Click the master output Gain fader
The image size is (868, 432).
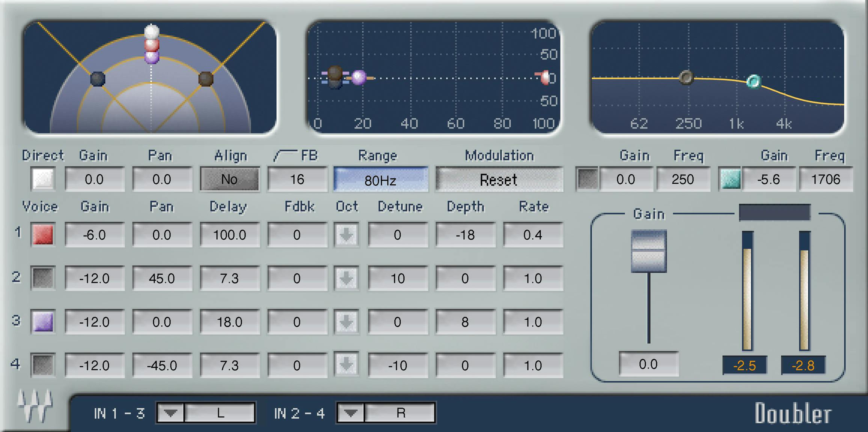(x=649, y=250)
